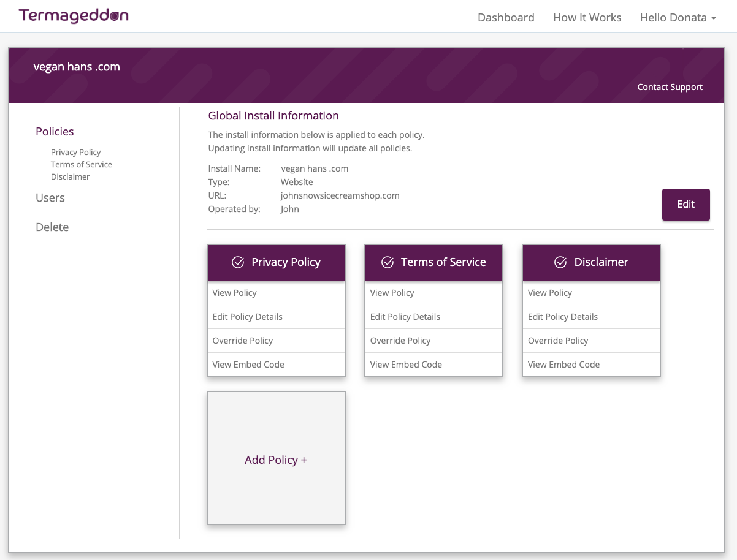View Policy under Privacy Policy card
This screenshot has height=560, width=737.
tap(277, 293)
